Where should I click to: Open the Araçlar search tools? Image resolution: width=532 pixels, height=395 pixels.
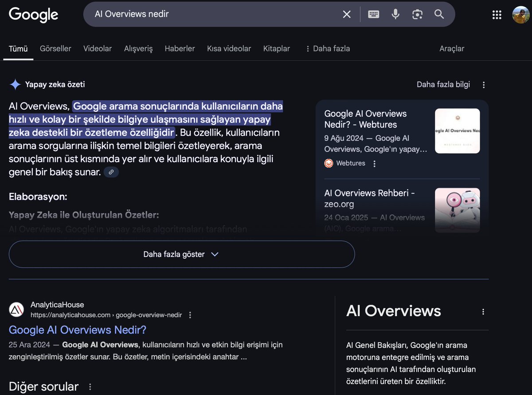[452, 49]
